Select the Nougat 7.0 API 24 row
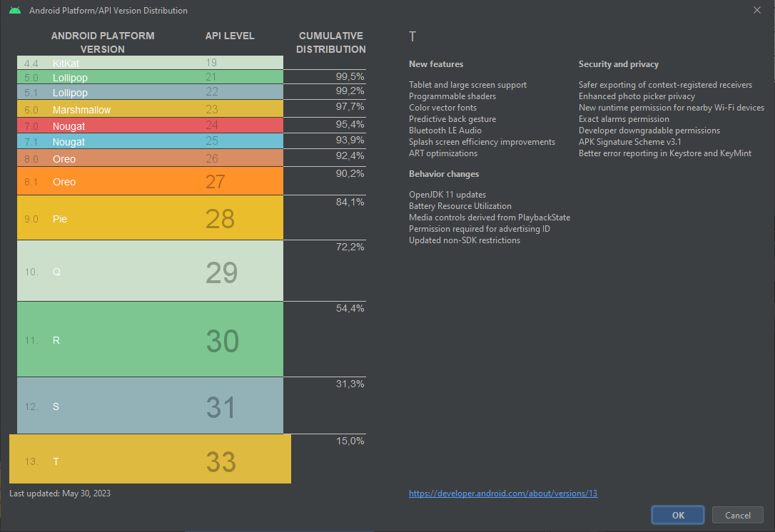Viewport: 775px width, 532px height. pos(150,126)
